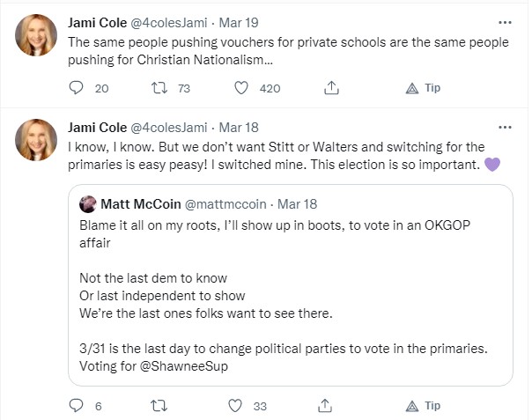Retweet the Mar 18 switching parties tweet
The image size is (532, 420).
(160, 406)
